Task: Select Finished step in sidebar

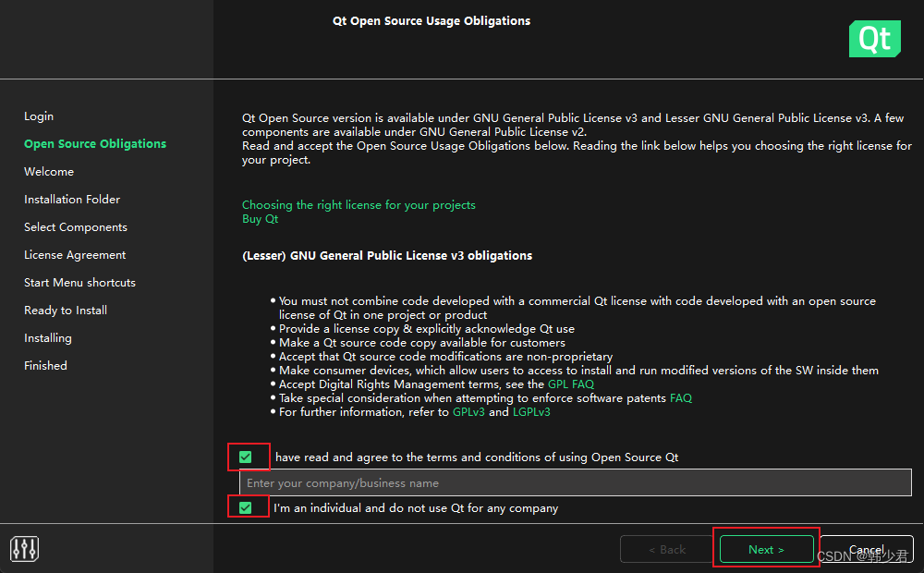Action: [x=45, y=365]
